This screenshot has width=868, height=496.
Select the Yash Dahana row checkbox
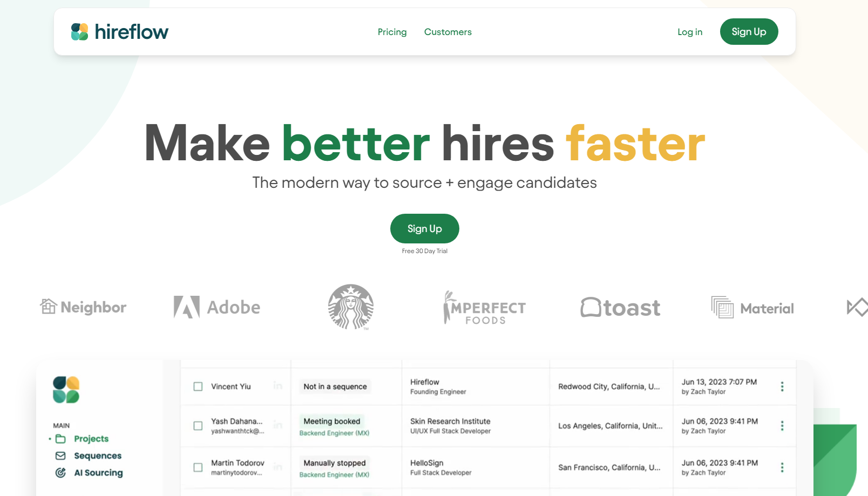198,426
